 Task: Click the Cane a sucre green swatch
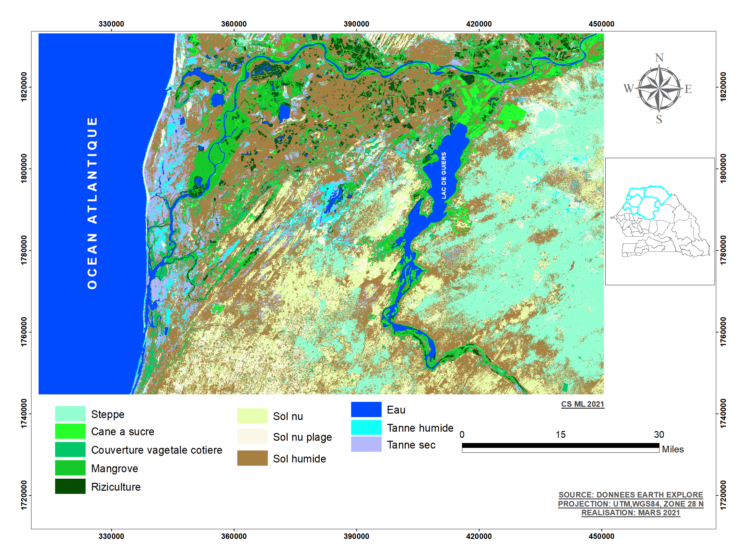pyautogui.click(x=70, y=431)
